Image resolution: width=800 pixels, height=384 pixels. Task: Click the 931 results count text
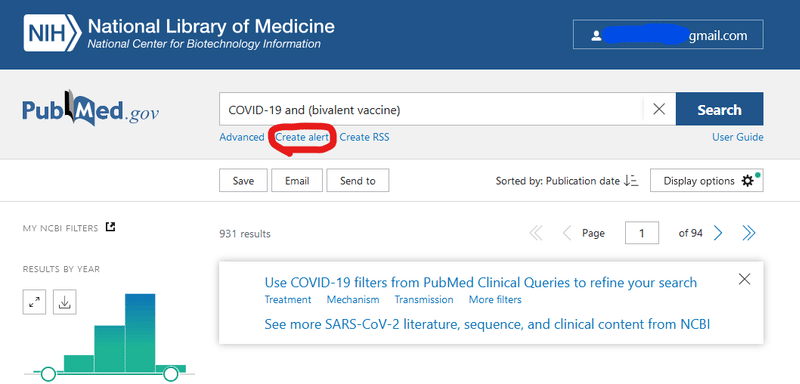245,234
